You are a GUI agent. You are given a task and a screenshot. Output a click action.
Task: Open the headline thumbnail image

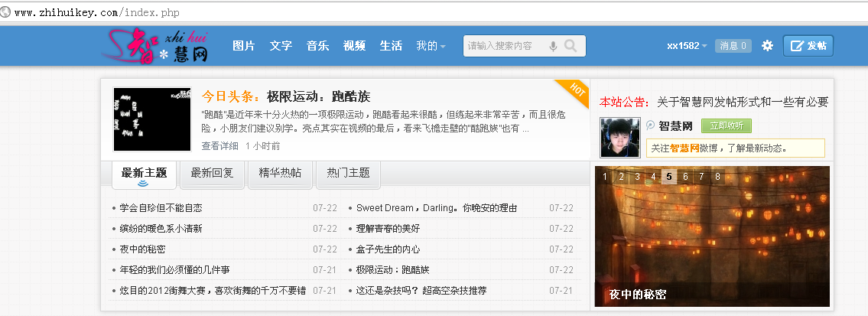[x=152, y=119]
